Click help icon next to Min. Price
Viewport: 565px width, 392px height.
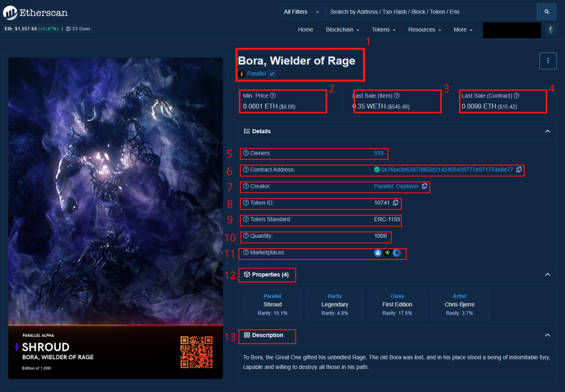tap(273, 96)
